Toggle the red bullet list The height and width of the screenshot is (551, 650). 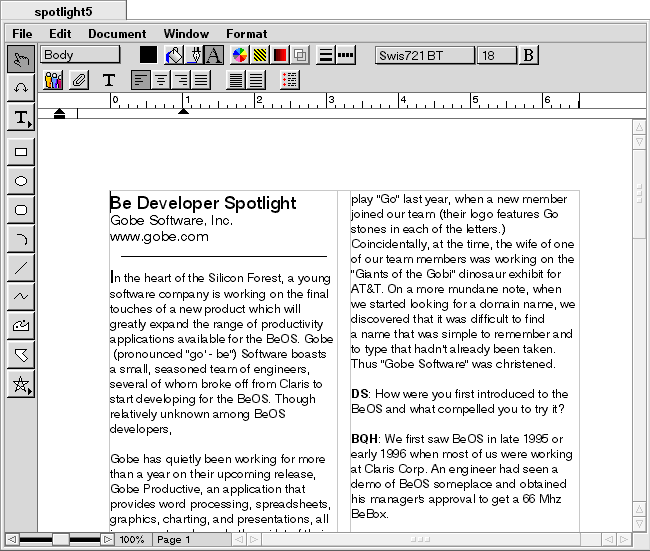tap(290, 80)
